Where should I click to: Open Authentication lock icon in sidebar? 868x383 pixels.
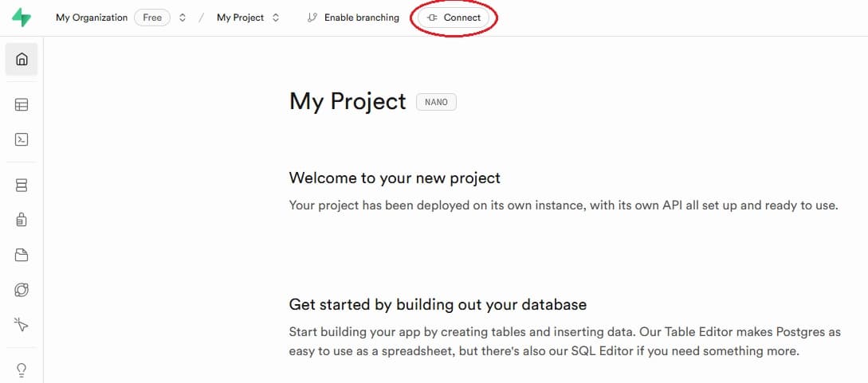[22, 220]
